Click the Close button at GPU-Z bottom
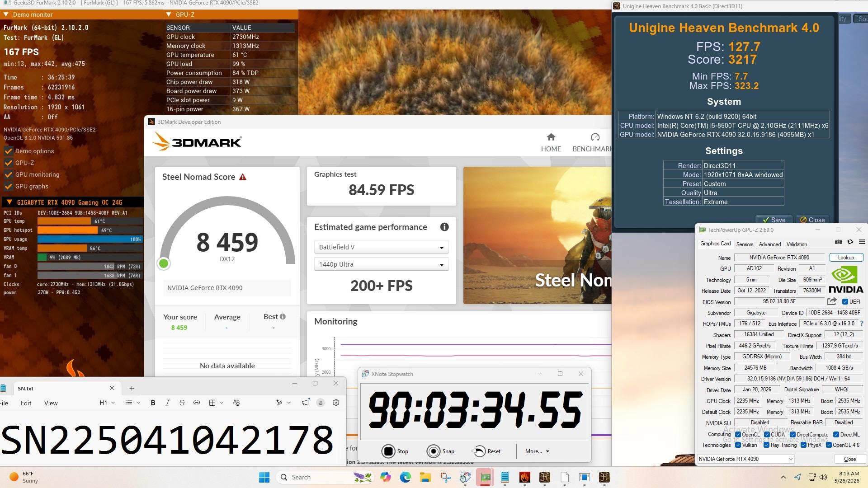This screenshot has height=488, width=868. tap(849, 459)
